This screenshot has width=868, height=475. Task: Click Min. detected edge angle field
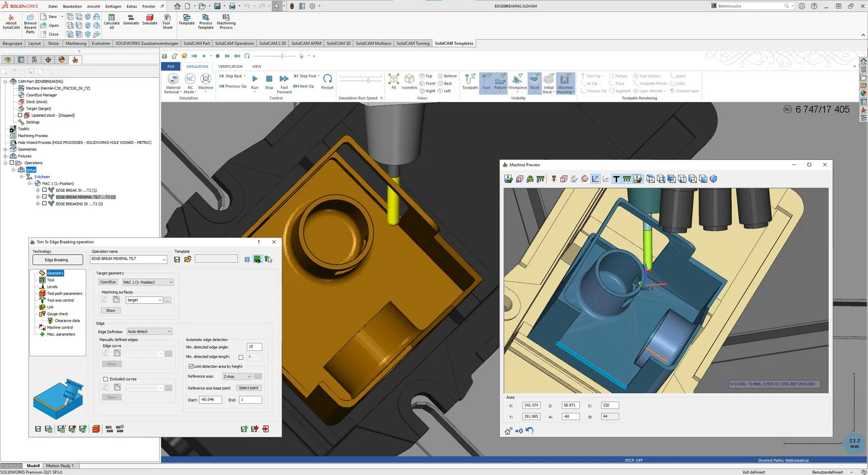[x=255, y=347]
